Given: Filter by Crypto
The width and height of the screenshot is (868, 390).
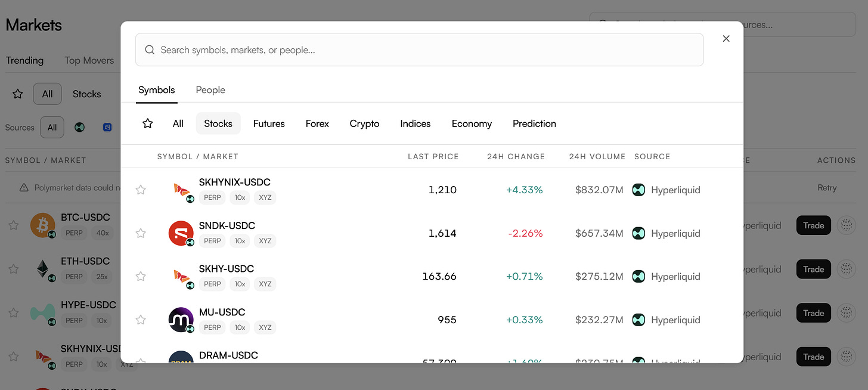Looking at the screenshot, I should [365, 123].
